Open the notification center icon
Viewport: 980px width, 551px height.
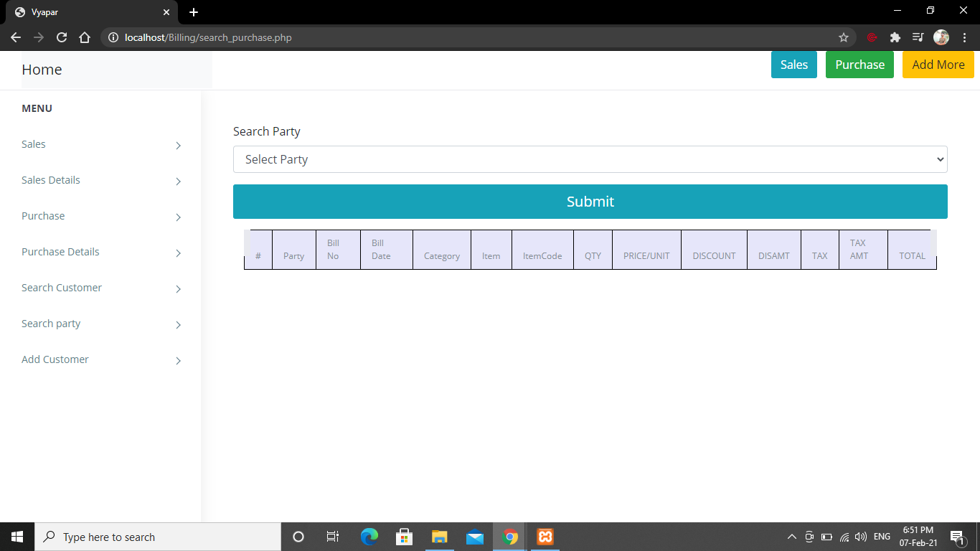(x=957, y=537)
